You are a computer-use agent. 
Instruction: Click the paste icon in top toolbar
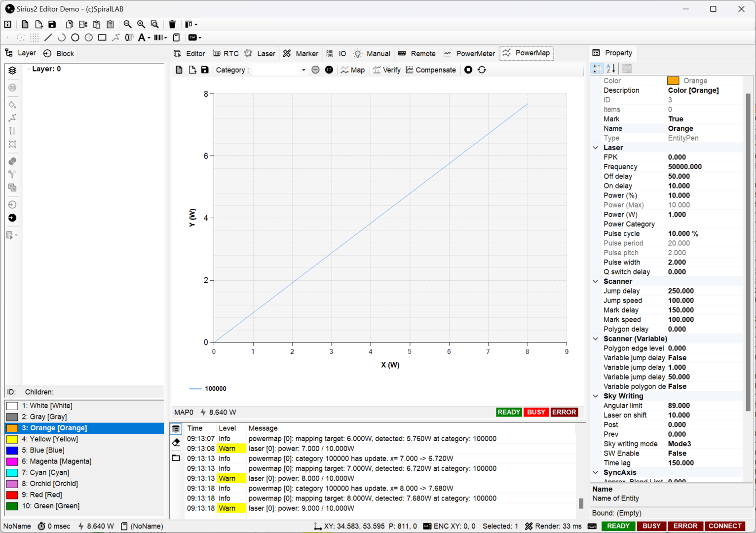coord(97,24)
